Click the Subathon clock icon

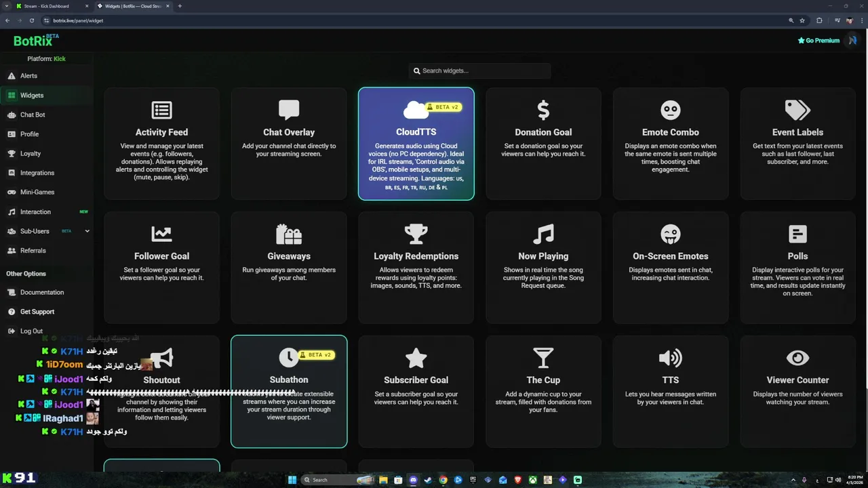[x=288, y=358]
